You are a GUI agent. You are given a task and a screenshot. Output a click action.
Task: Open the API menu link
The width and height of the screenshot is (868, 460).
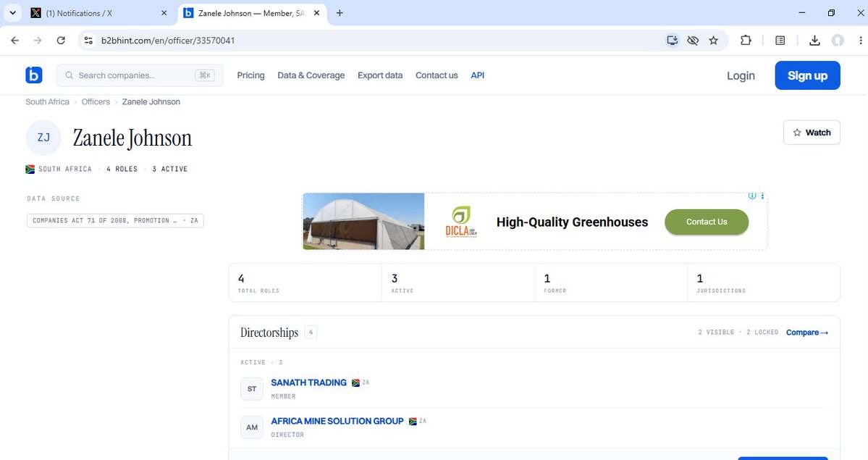477,75
